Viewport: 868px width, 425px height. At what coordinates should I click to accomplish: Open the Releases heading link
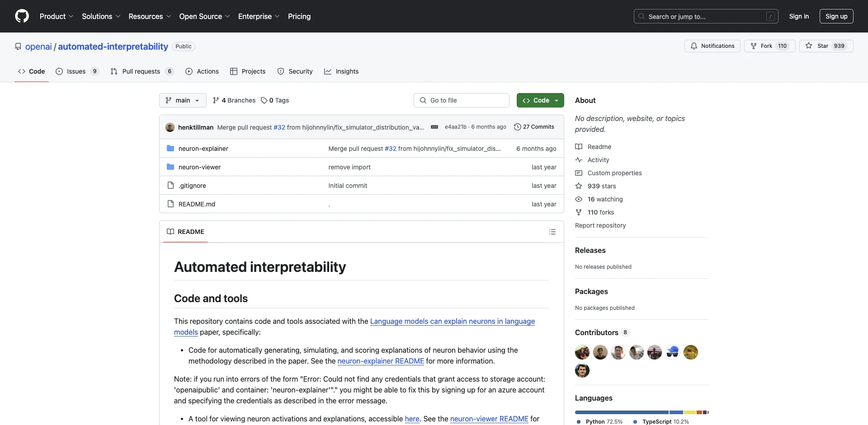click(590, 250)
